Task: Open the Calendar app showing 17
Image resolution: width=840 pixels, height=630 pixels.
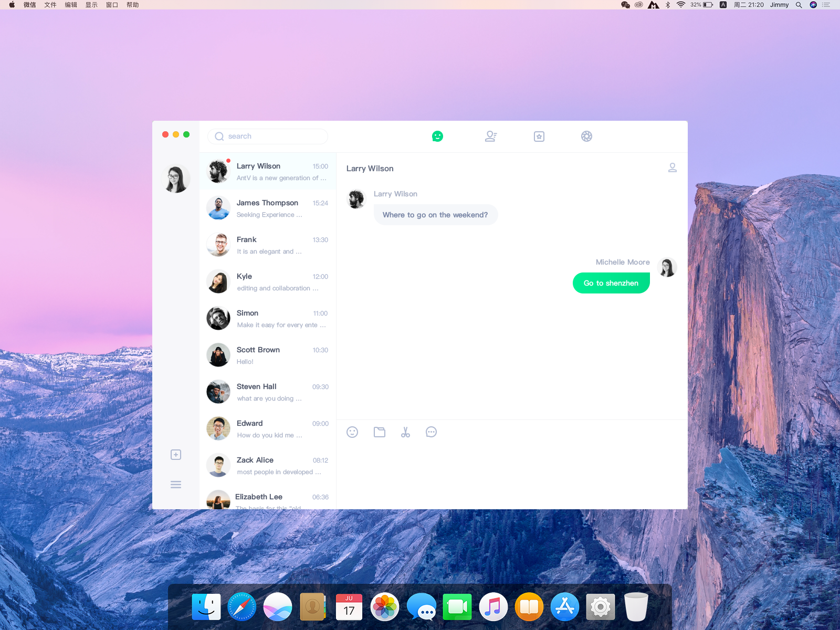Action: click(x=349, y=607)
